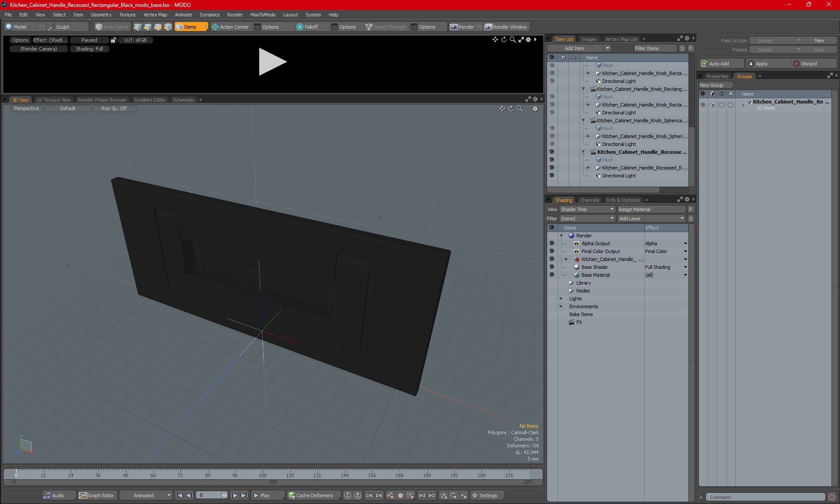Switch to the Channels tab
The height and width of the screenshot is (504, 840).
589,200
